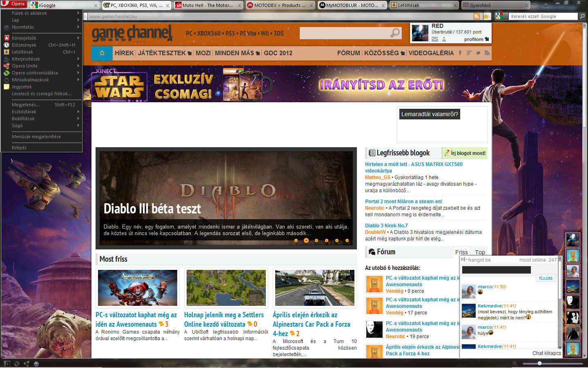
Task: Go to the site home icon
Action: pos(102,53)
